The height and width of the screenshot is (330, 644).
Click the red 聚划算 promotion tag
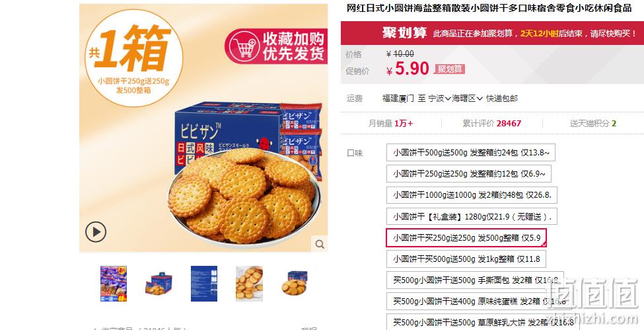[x=450, y=69]
